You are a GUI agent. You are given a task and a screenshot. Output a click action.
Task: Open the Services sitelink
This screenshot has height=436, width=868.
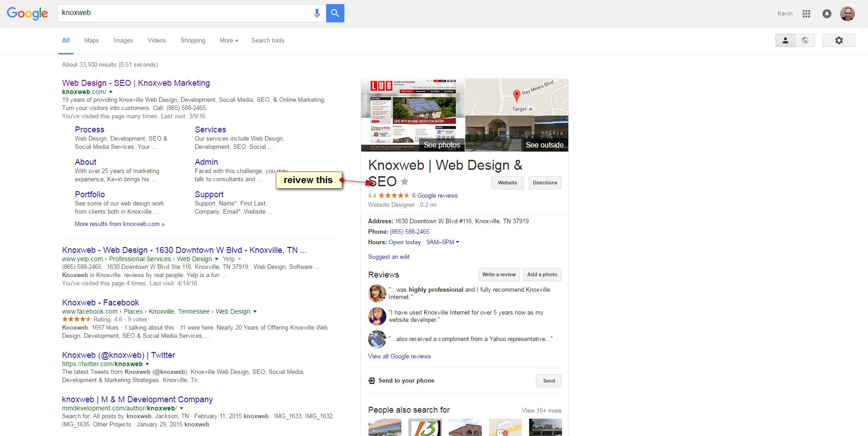[210, 130]
